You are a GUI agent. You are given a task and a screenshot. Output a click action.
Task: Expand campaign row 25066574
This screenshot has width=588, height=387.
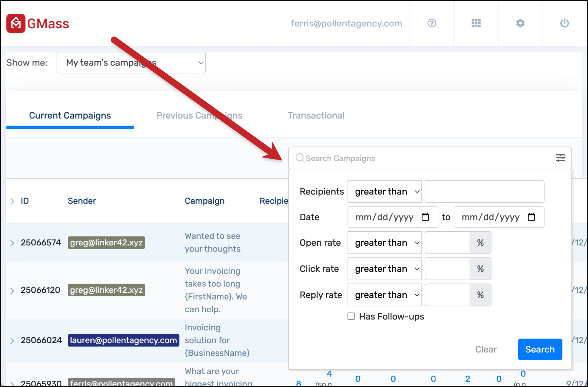pyautogui.click(x=12, y=243)
